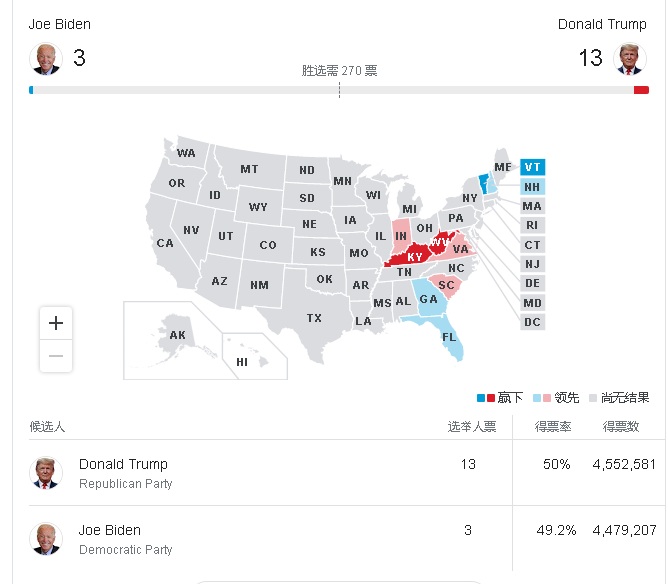Click Joe Biden's portrait at the top
Image resolution: width=668 pixels, height=584 pixels.
click(x=46, y=58)
